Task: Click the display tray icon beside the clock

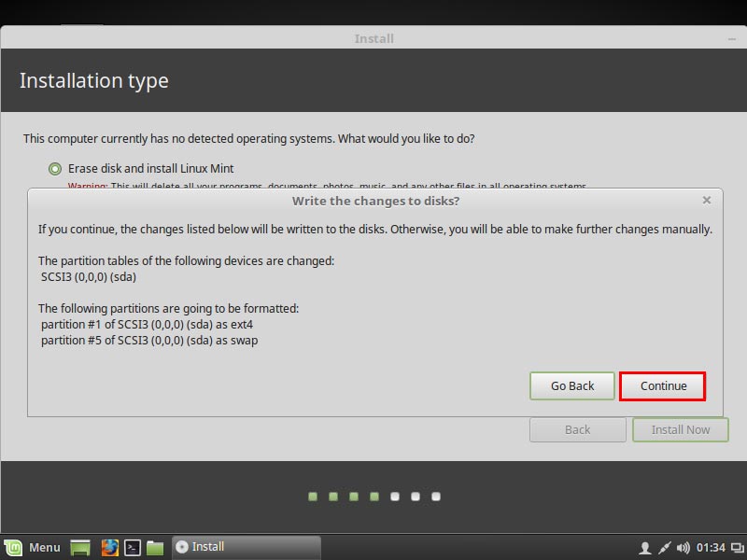Action: point(738,548)
